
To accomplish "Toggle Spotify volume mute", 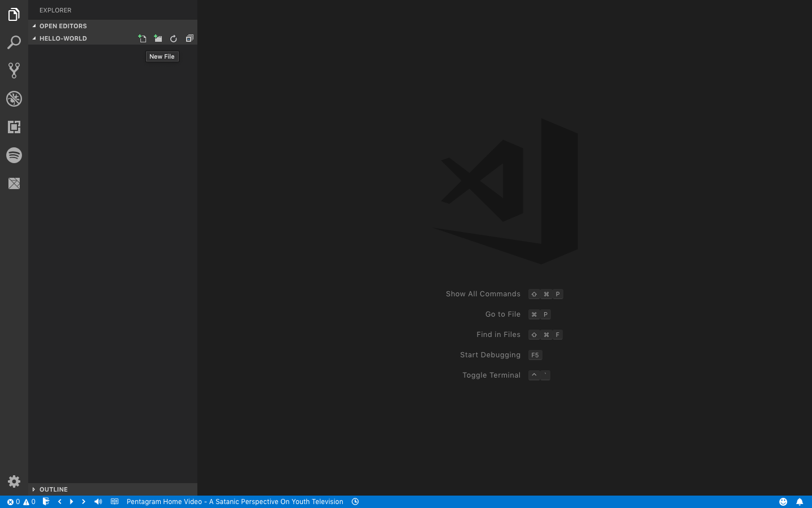I will pyautogui.click(x=98, y=501).
